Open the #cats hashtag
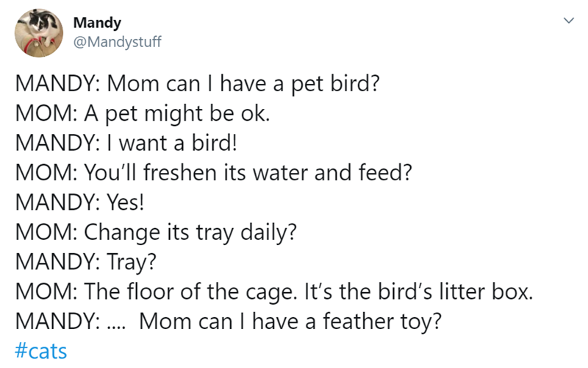 [41, 351]
